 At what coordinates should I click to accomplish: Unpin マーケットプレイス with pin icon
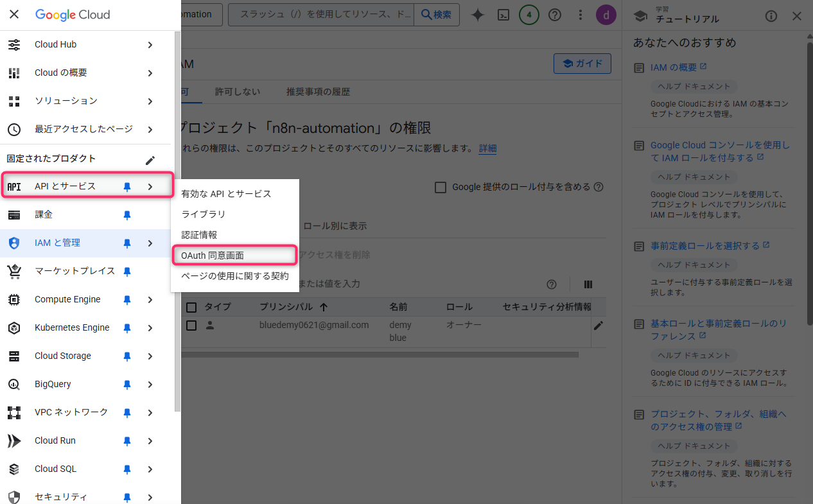(127, 271)
